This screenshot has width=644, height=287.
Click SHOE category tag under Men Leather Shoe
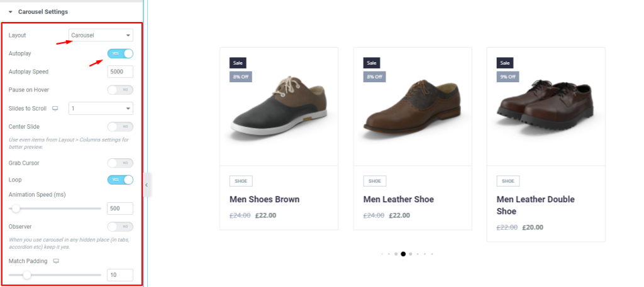coord(375,181)
